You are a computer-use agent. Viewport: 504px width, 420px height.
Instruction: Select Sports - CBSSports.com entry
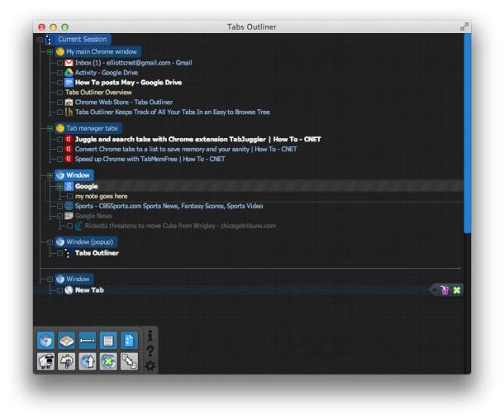pyautogui.click(x=169, y=206)
